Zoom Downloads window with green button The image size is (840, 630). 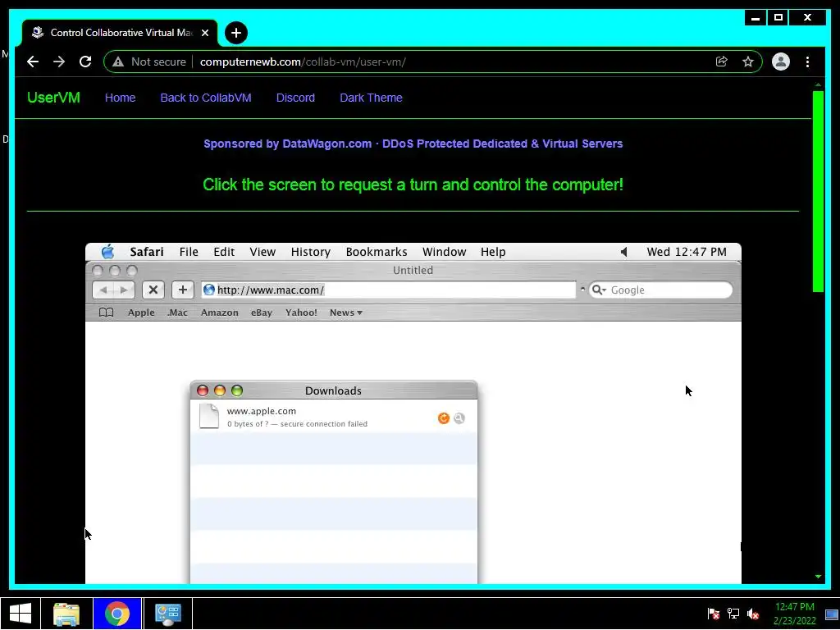point(237,390)
